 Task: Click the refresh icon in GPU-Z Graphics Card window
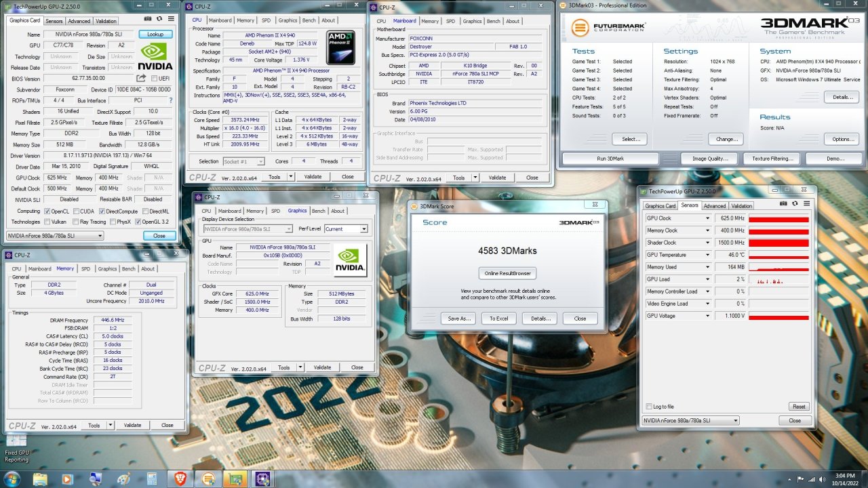click(x=159, y=19)
